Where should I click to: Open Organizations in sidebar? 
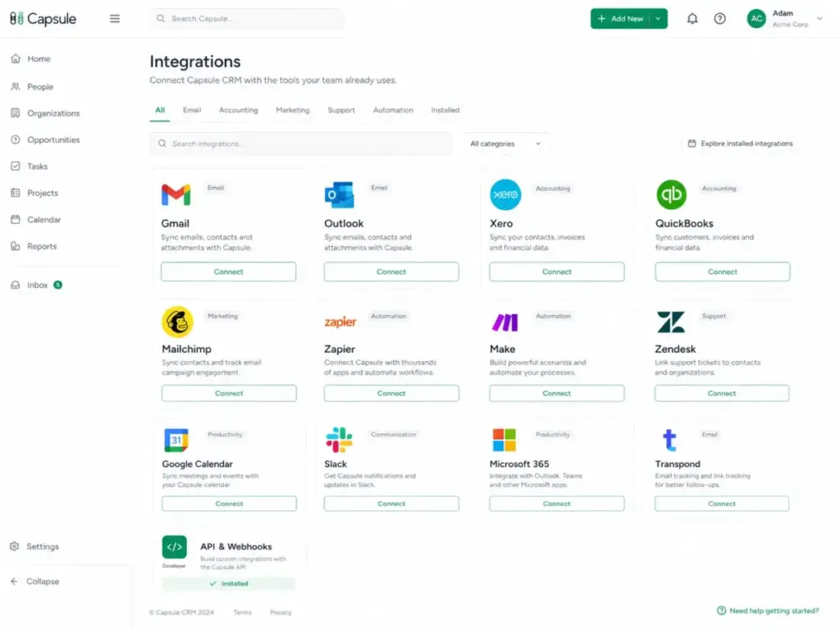pyautogui.click(x=46, y=113)
